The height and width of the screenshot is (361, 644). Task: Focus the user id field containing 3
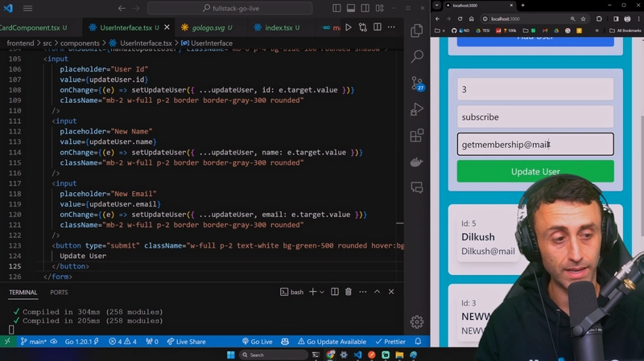[535, 89]
